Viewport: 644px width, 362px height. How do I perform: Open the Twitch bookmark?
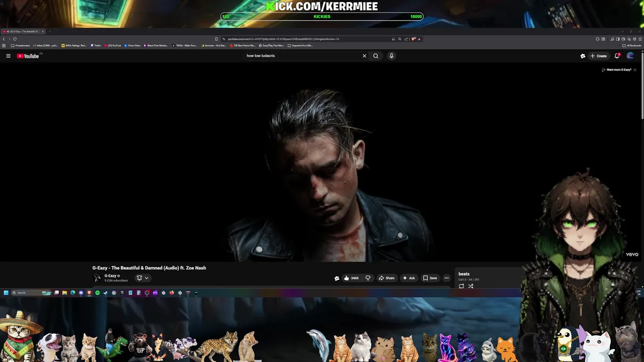96,45
